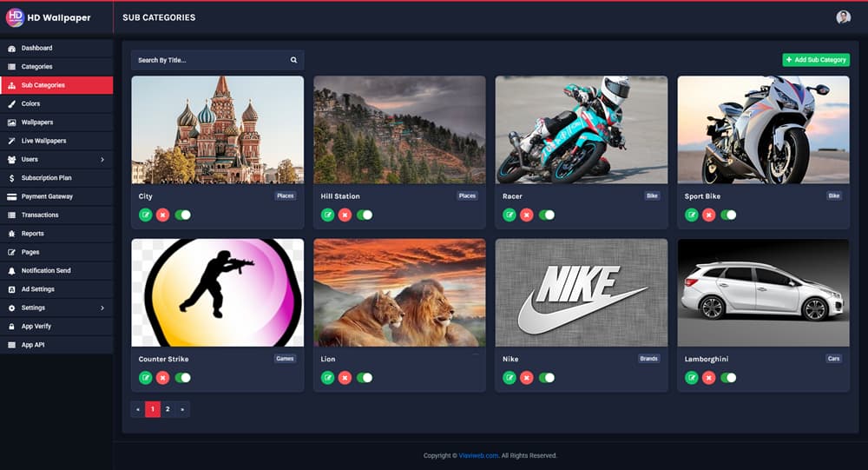Screen dimensions: 868x470
Task: Toggle the Counter Strike status switch
Action: 182,378
